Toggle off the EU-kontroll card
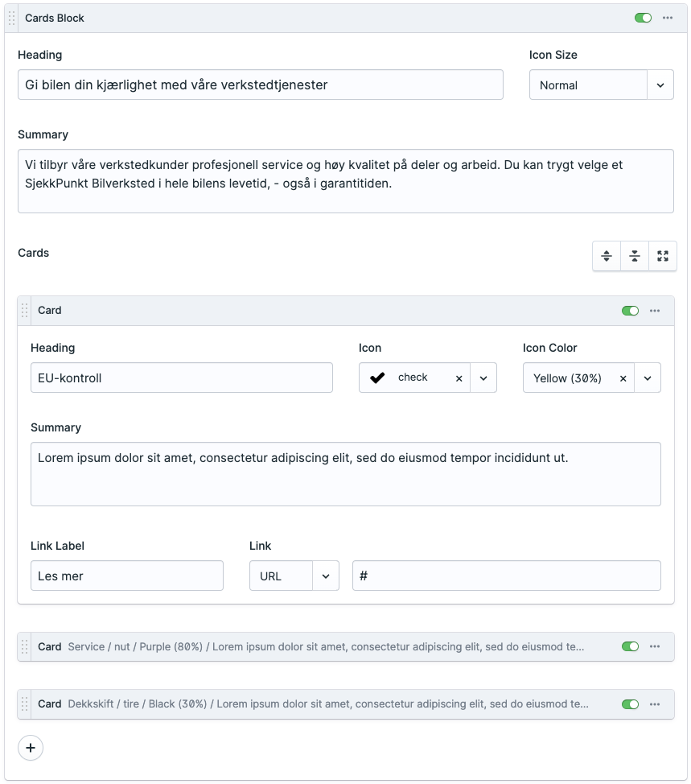Image resolution: width=691 pixels, height=784 pixels. 630,311
